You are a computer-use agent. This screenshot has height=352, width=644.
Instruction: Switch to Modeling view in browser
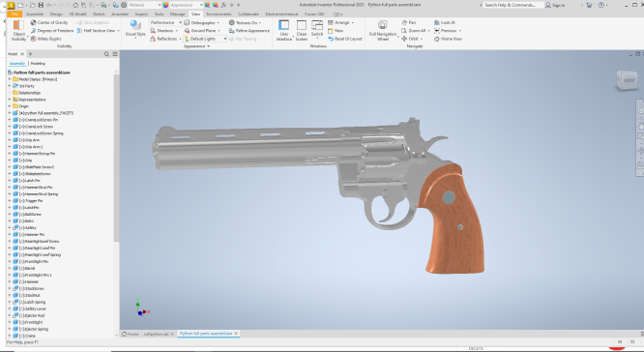(x=38, y=63)
